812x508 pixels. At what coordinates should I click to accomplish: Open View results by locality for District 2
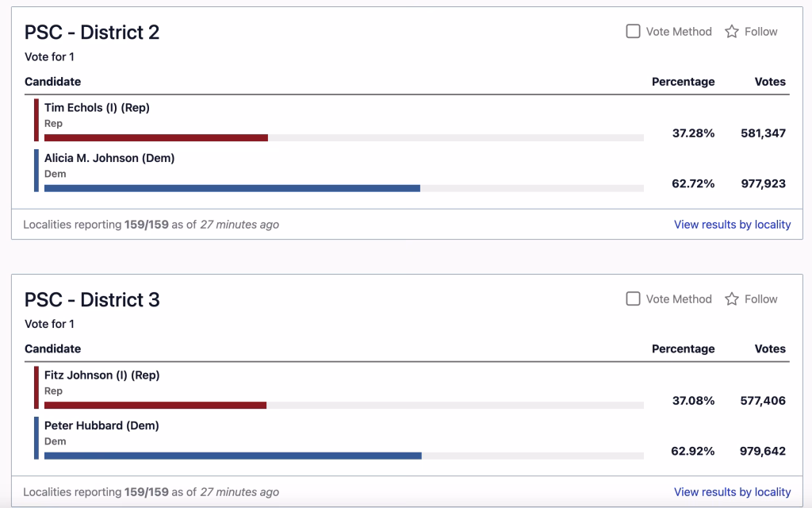point(732,225)
